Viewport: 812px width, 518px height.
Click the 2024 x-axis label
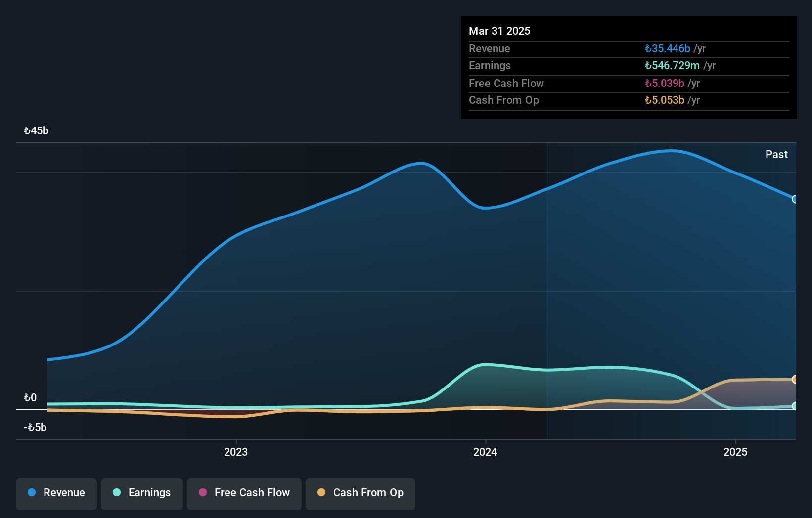click(x=485, y=452)
